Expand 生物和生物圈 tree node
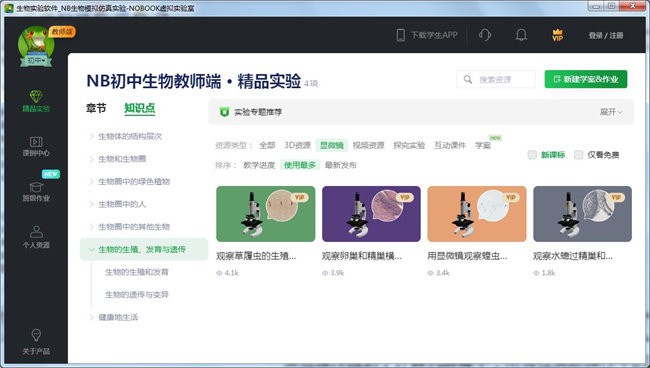 coord(91,159)
